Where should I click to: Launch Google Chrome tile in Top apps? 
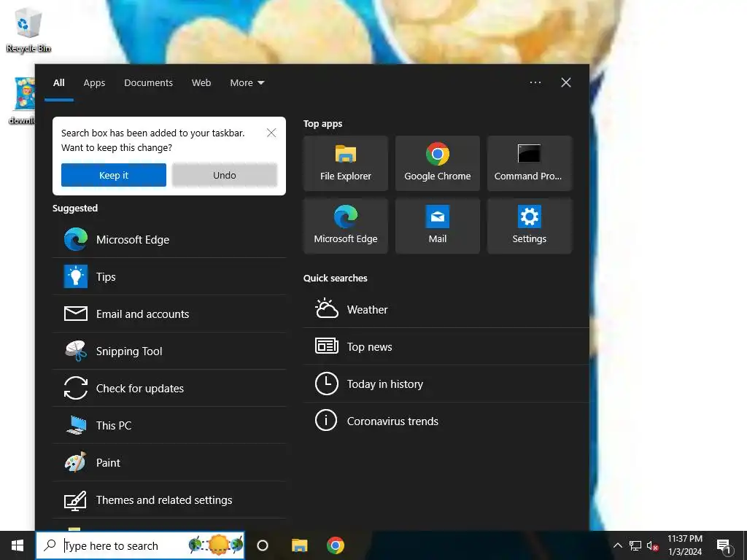(x=438, y=163)
